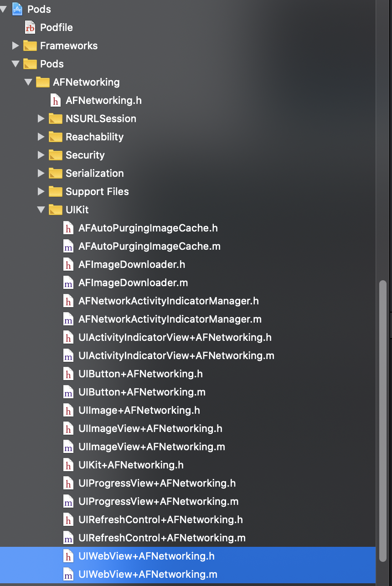Select the Pods project root row
The height and width of the screenshot is (586, 392).
pos(188,9)
